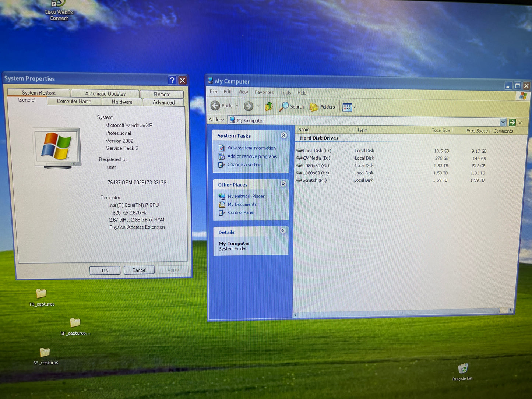Click the Comments column header
The height and width of the screenshot is (399, 532).
503,131
